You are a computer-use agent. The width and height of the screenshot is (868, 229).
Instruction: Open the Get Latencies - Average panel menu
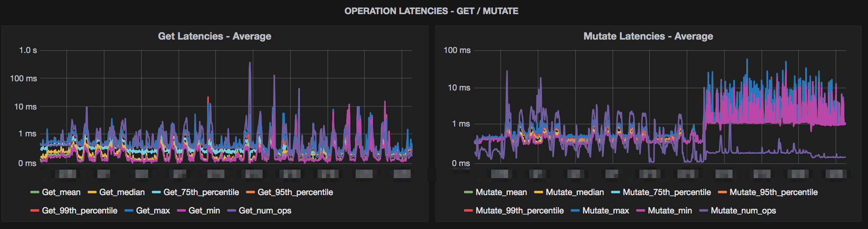(215, 36)
